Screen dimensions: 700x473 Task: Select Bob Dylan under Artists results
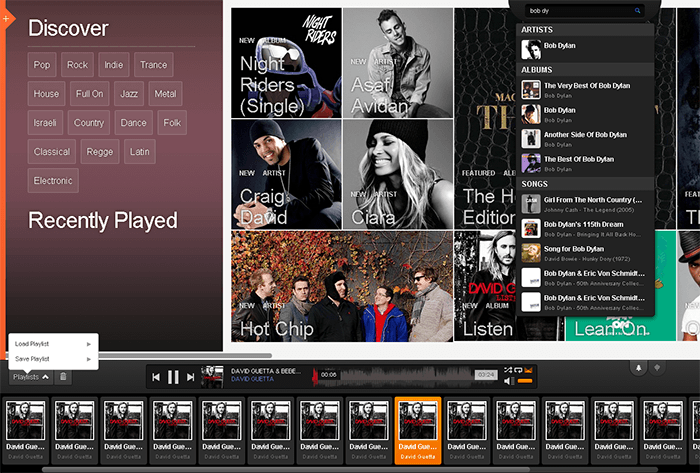(x=585, y=49)
